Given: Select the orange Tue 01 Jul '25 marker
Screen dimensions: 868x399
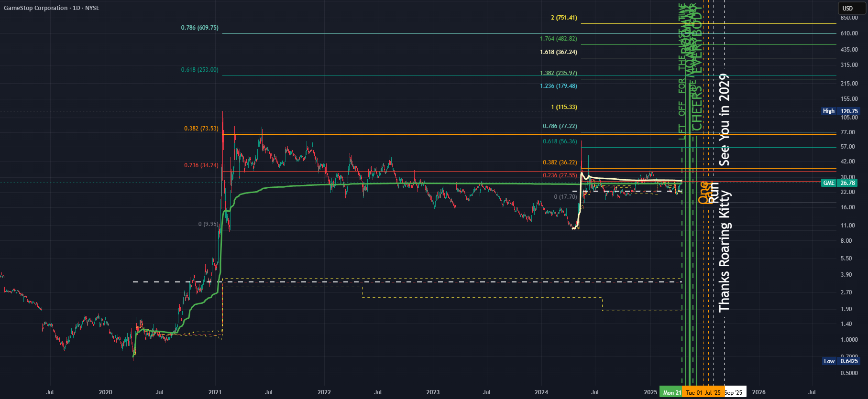Looking at the screenshot, I should click(x=703, y=392).
